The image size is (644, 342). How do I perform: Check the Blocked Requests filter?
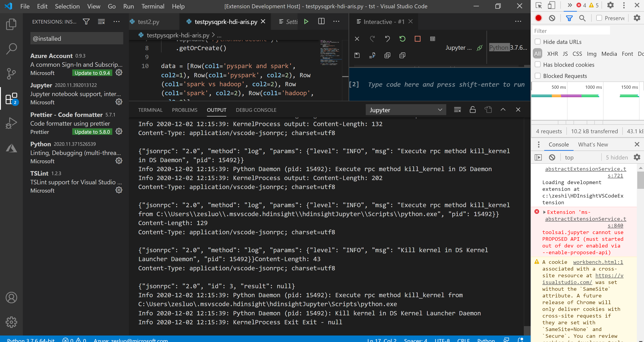(537, 76)
